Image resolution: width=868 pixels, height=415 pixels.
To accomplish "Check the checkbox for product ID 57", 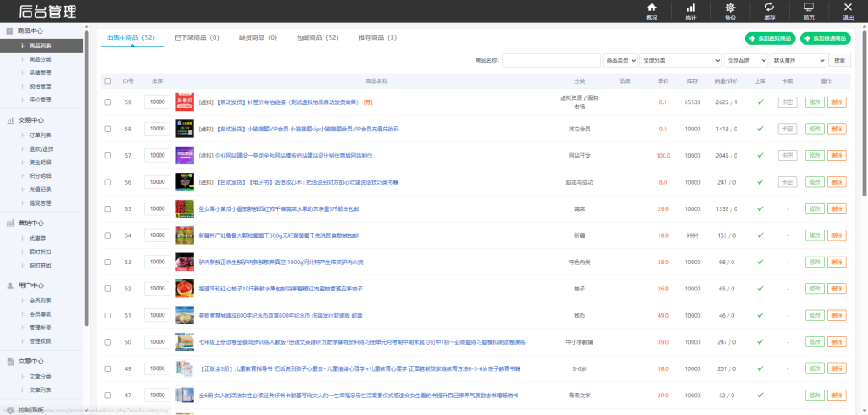I will pyautogui.click(x=108, y=156).
